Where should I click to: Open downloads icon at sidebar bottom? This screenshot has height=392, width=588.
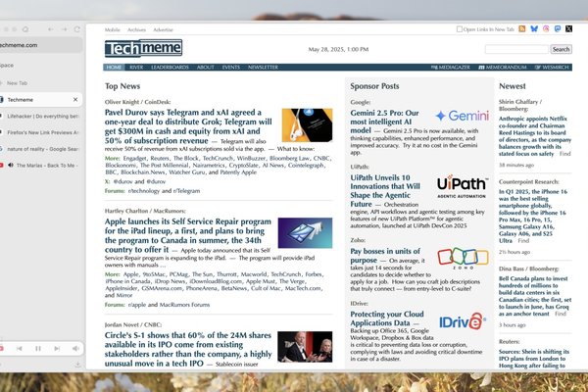coord(77,365)
